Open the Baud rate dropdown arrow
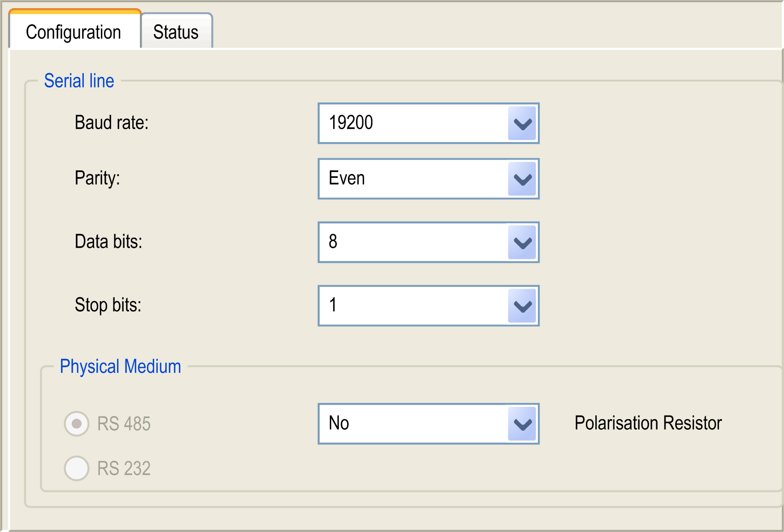The width and height of the screenshot is (784, 532). 522,123
